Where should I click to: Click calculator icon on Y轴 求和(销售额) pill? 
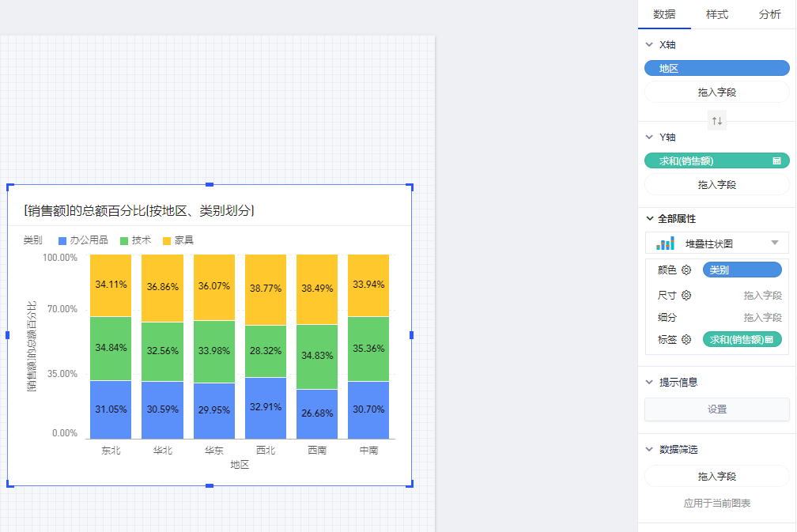click(x=776, y=161)
